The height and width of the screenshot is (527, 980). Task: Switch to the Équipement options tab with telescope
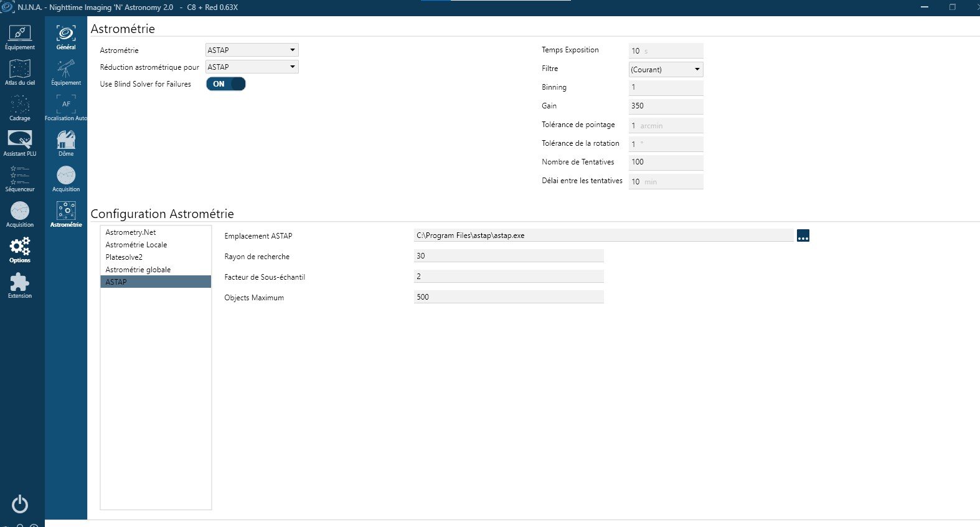[x=66, y=73]
